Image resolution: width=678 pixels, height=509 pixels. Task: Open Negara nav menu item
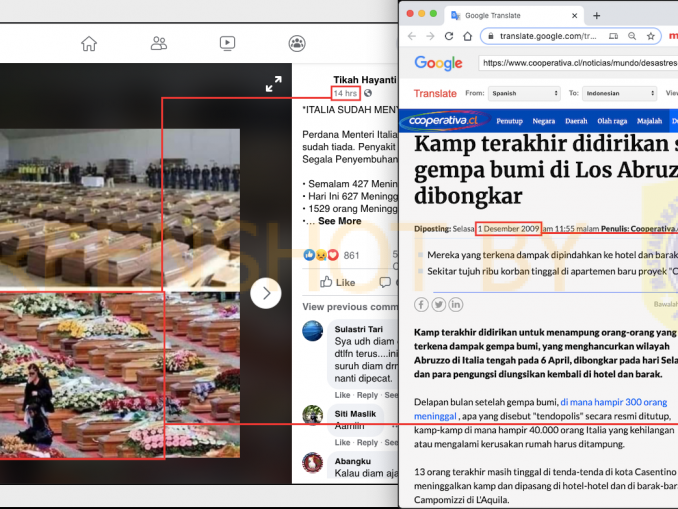[544, 121]
